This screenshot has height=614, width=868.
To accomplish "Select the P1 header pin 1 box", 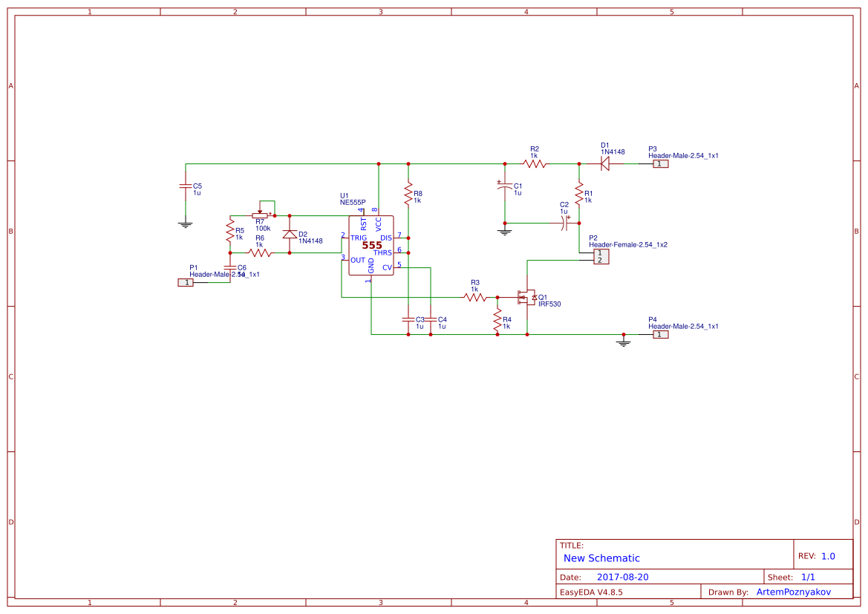I will (186, 282).
